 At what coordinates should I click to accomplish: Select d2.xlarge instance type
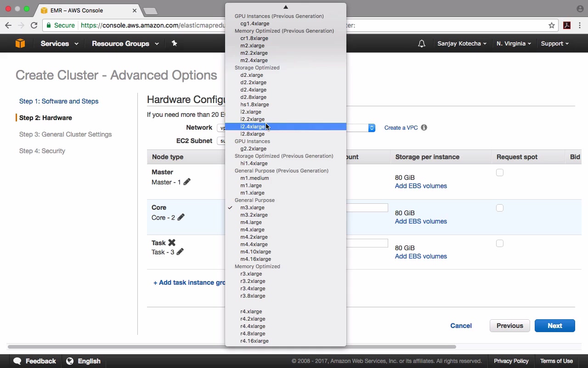[285, 75]
